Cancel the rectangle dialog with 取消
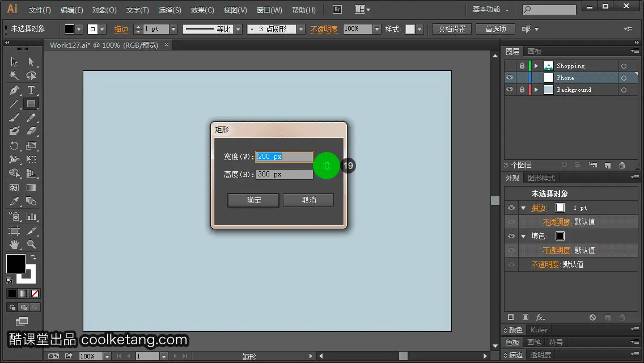The image size is (644, 363). tap(308, 200)
